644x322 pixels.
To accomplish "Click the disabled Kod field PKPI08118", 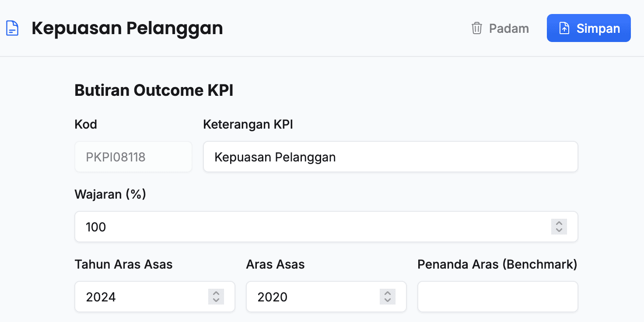I will [133, 157].
